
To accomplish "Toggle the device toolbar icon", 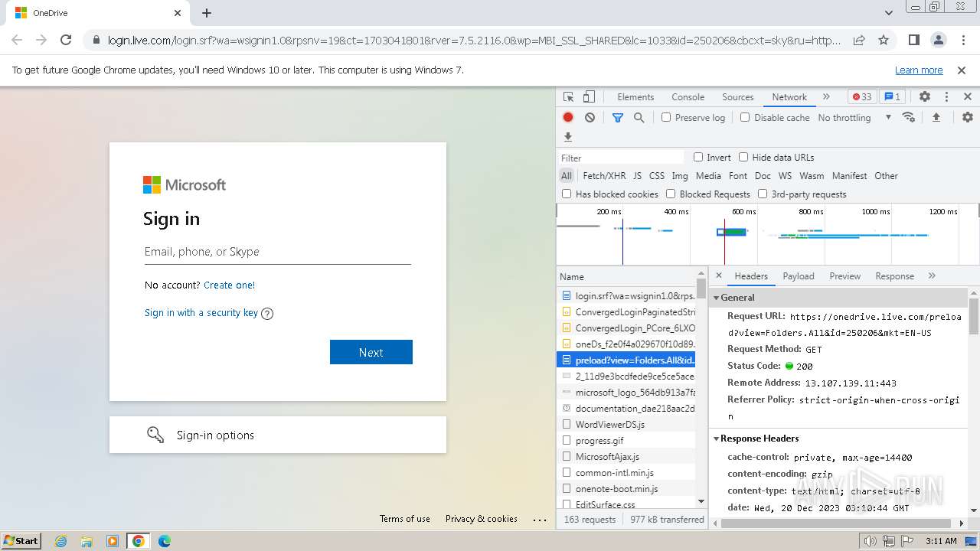I will point(589,97).
